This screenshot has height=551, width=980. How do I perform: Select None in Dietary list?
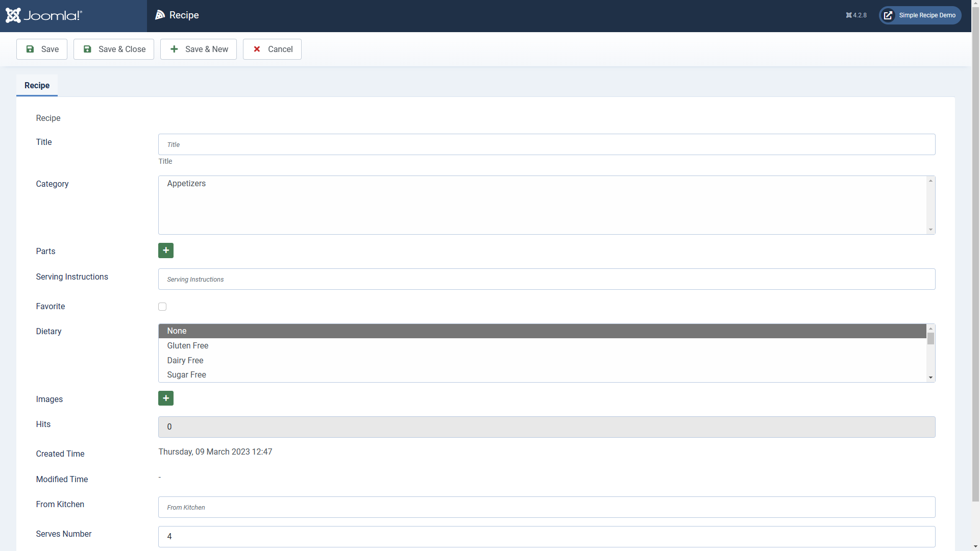(x=177, y=331)
